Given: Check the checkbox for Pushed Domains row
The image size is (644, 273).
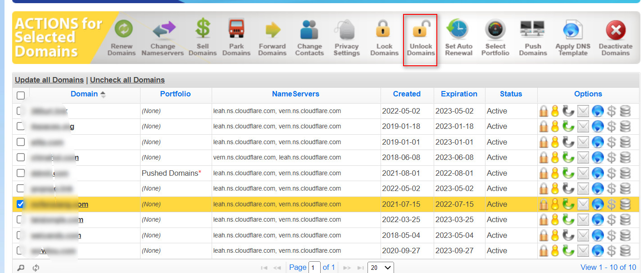Looking at the screenshot, I should coord(21,173).
